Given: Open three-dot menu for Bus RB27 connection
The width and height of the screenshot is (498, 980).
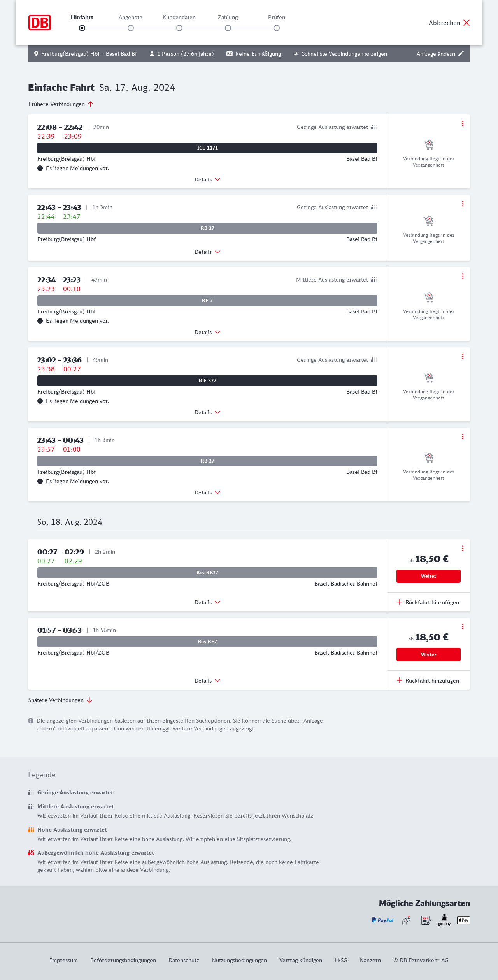Looking at the screenshot, I should pyautogui.click(x=463, y=548).
